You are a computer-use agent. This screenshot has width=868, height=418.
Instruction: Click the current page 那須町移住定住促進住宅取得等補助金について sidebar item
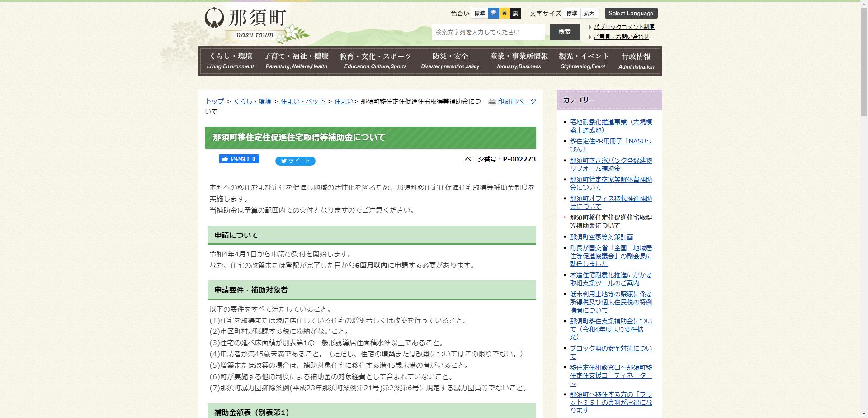(611, 222)
